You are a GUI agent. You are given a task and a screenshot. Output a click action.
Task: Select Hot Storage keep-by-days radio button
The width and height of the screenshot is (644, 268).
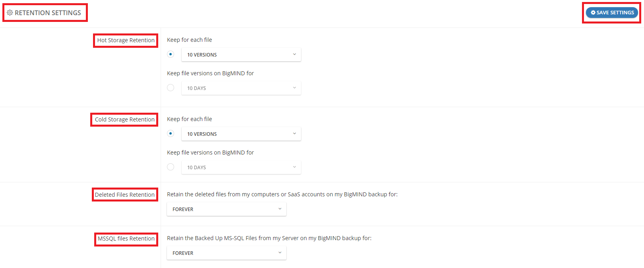(x=171, y=88)
